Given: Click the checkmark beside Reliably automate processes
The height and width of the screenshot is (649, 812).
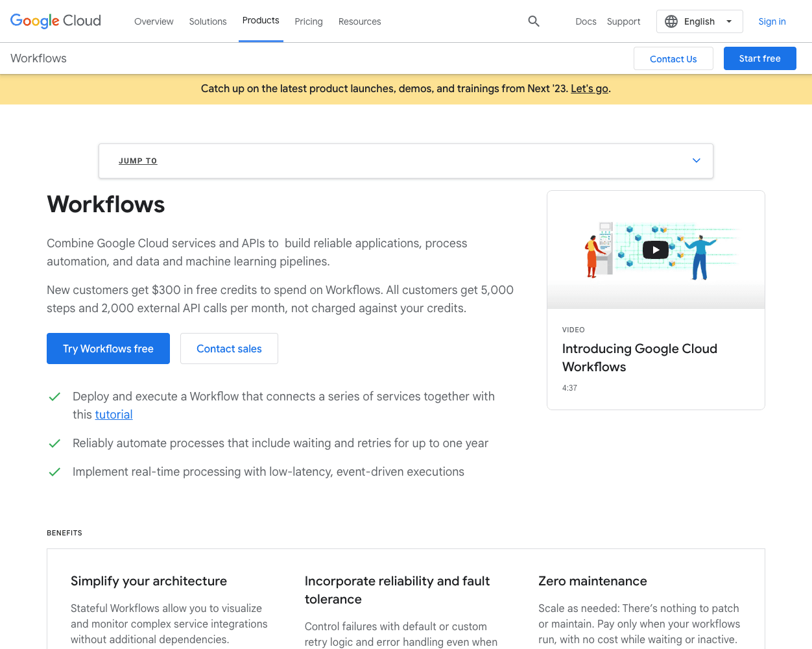Looking at the screenshot, I should (54, 443).
